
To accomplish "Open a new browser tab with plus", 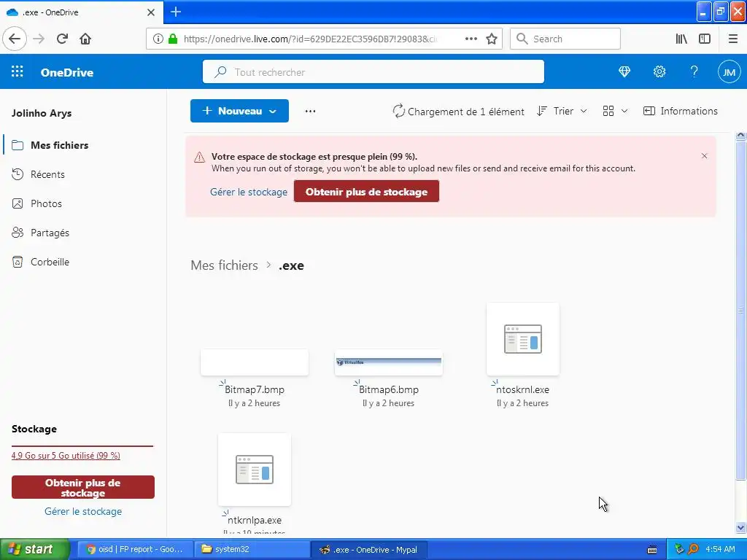I will pyautogui.click(x=176, y=12).
